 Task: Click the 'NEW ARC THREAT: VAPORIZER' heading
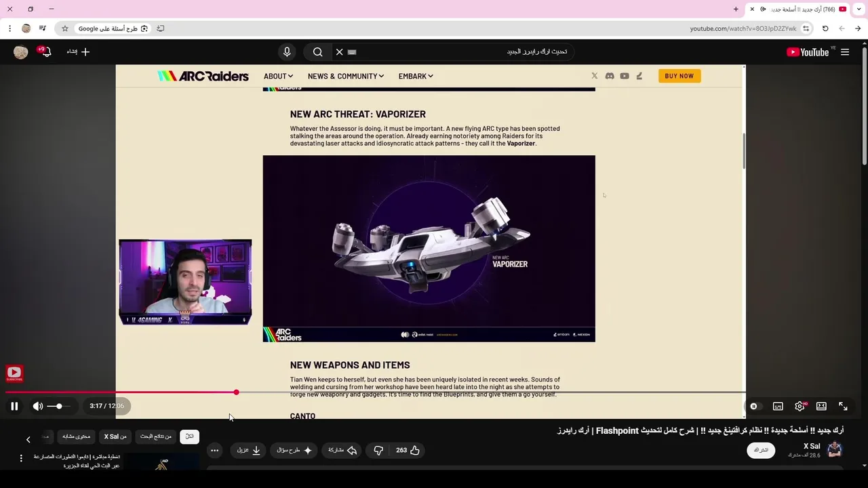pos(358,114)
